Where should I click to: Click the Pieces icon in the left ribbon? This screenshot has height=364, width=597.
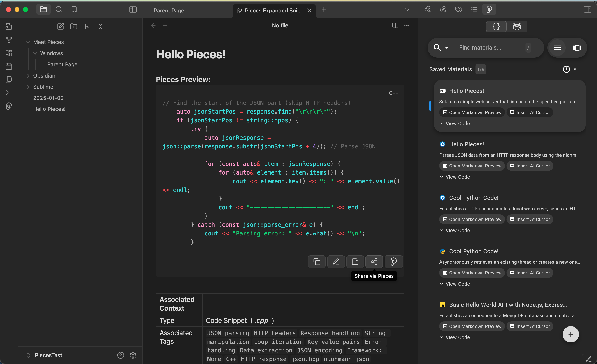click(x=9, y=106)
